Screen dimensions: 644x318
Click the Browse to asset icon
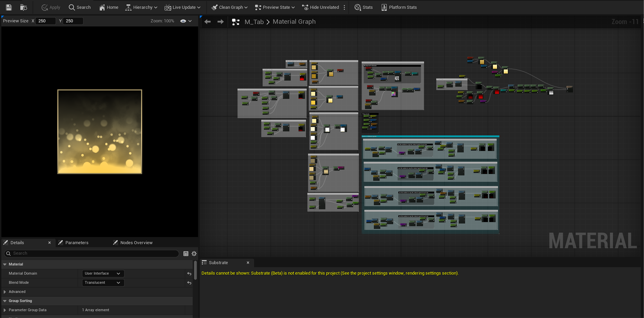click(24, 7)
